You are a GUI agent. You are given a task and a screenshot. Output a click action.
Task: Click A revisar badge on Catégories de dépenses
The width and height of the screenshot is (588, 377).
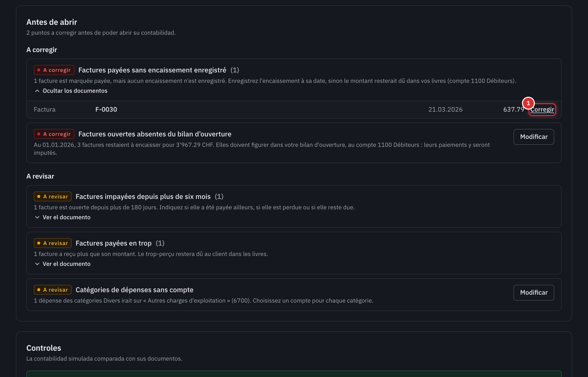coord(53,290)
